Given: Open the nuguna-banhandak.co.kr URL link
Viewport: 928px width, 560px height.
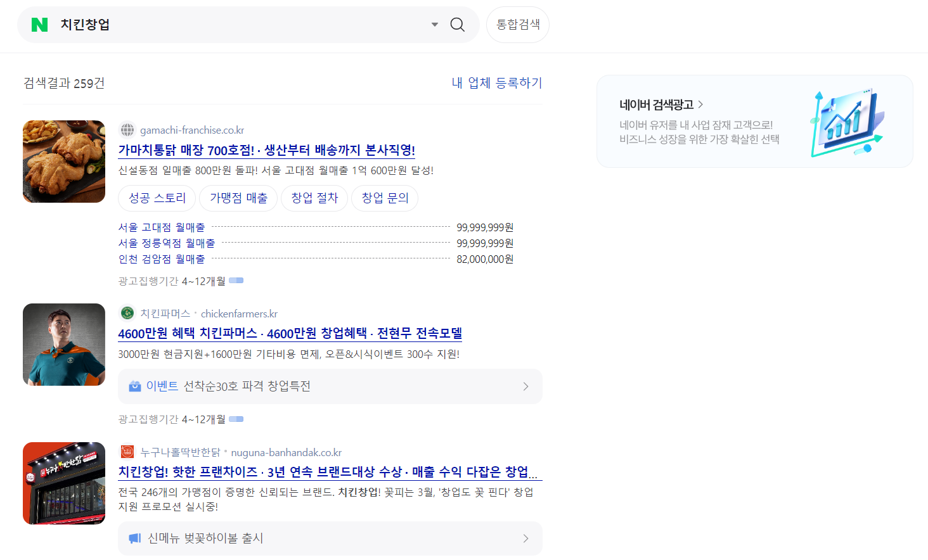Looking at the screenshot, I should tap(286, 452).
